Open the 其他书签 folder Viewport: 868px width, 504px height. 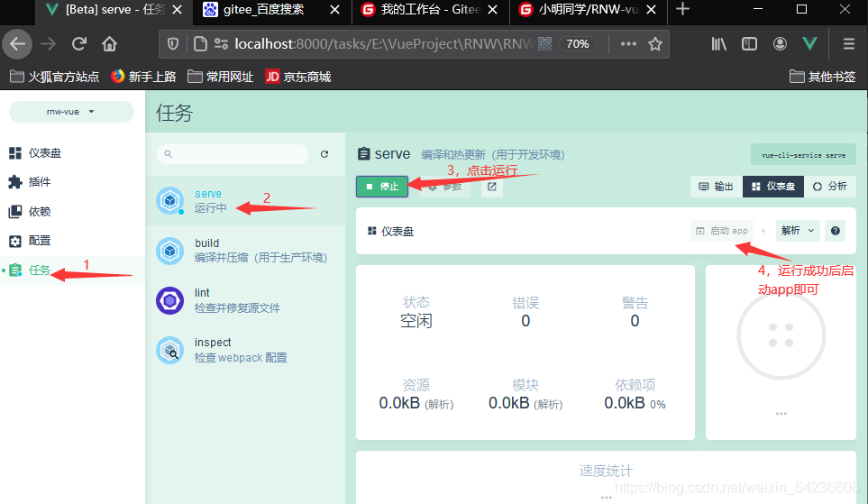(x=823, y=77)
